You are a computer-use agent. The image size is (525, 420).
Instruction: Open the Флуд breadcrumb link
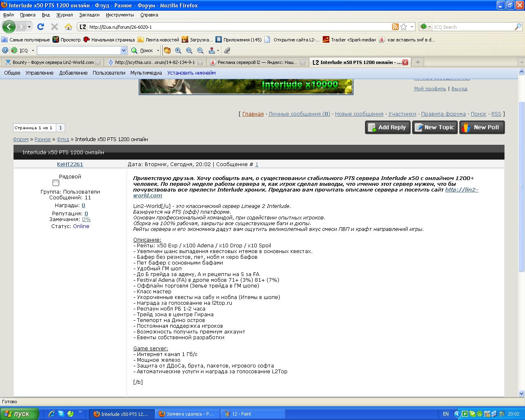coord(63,139)
